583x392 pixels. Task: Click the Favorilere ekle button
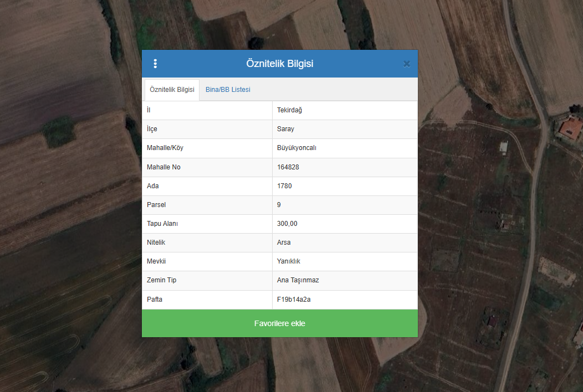(x=280, y=323)
